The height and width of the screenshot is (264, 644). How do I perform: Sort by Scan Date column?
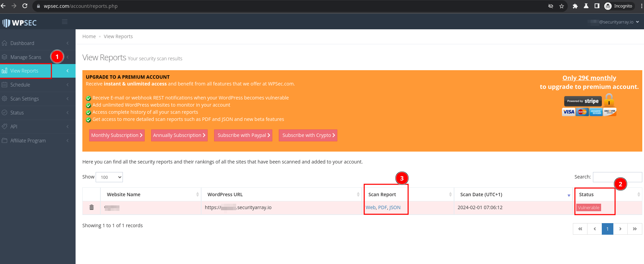[x=513, y=195]
